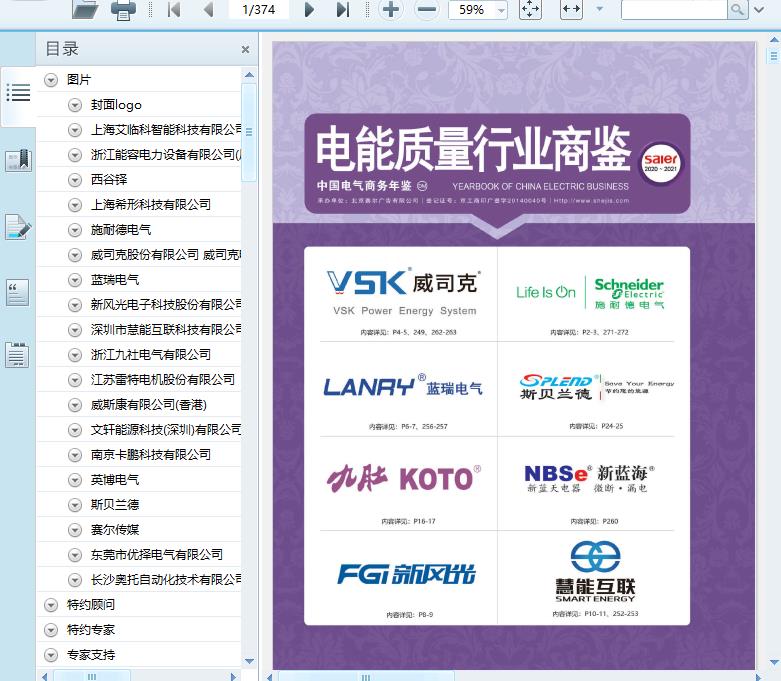Click the document horizontal scrollbar thumb
The image size is (781, 681).
click(x=366, y=677)
